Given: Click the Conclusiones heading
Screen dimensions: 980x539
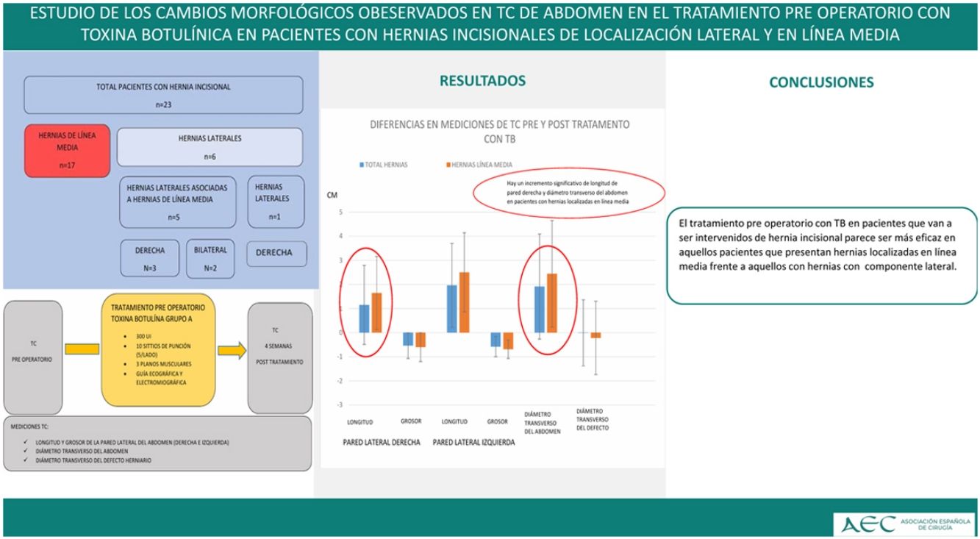Looking at the screenshot, I should [821, 82].
